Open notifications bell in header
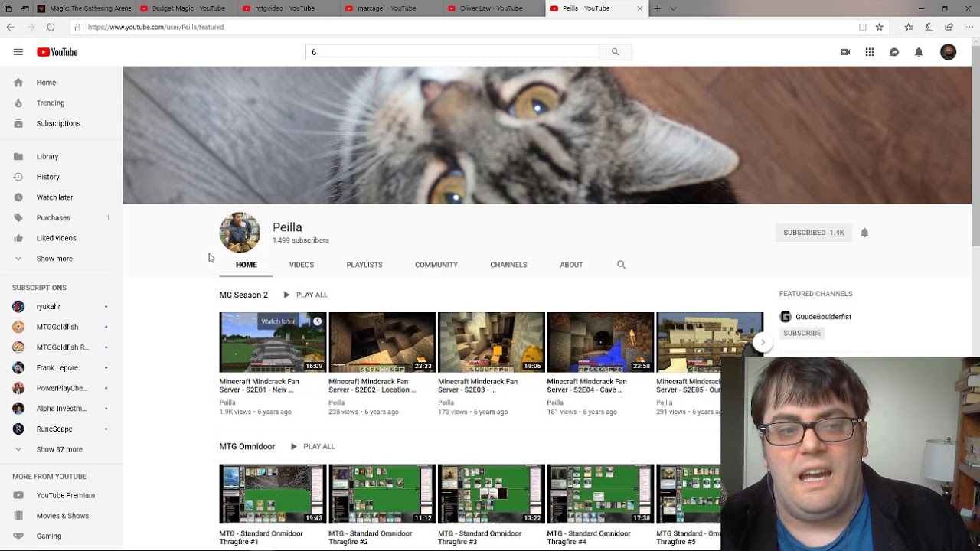Viewport: 980px width, 551px height. click(919, 52)
